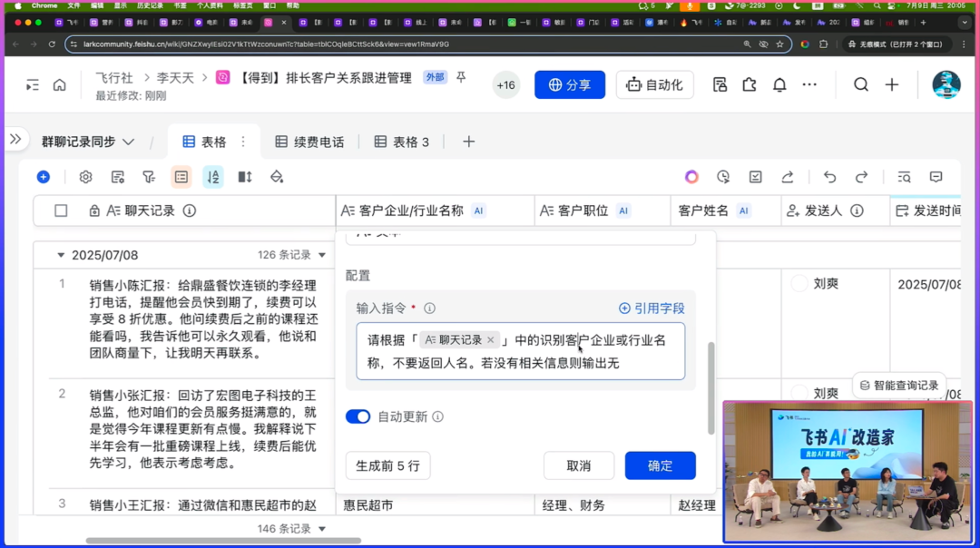Click the sort records icon
This screenshot has height=548, width=980.
(x=213, y=177)
